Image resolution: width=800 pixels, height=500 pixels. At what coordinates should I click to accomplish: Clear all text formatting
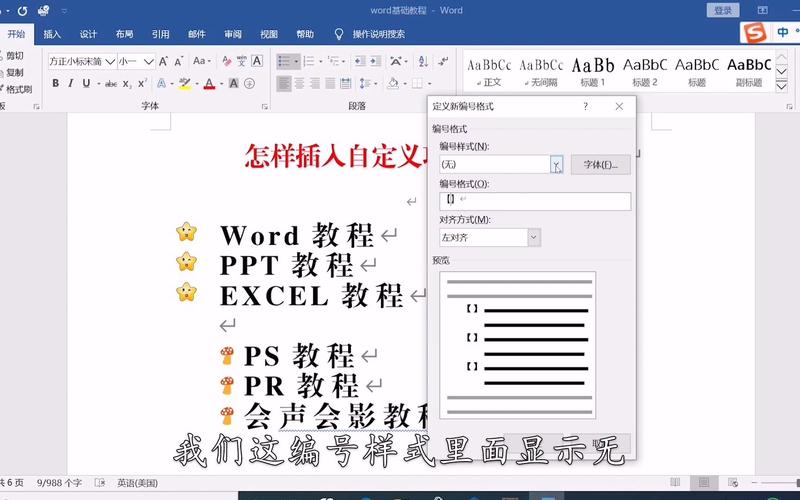pyautogui.click(x=227, y=61)
